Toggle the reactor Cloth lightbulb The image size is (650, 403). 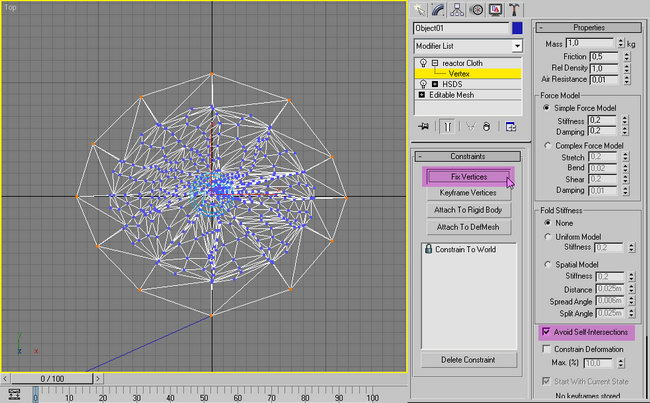(421, 62)
